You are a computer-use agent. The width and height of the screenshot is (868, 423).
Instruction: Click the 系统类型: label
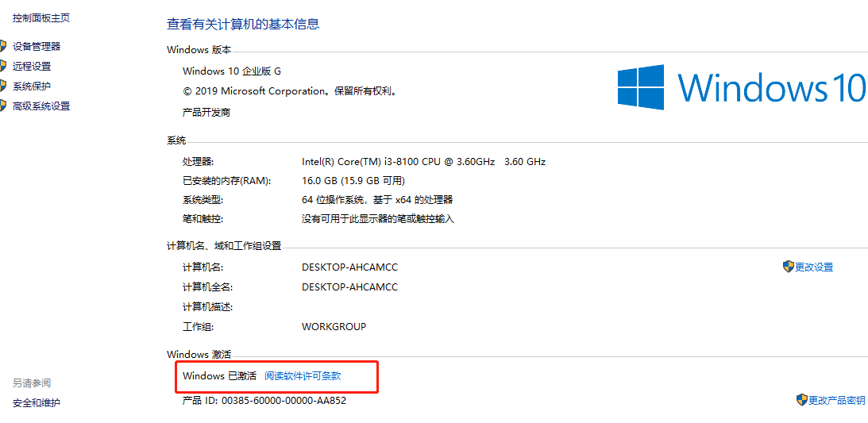point(203,200)
